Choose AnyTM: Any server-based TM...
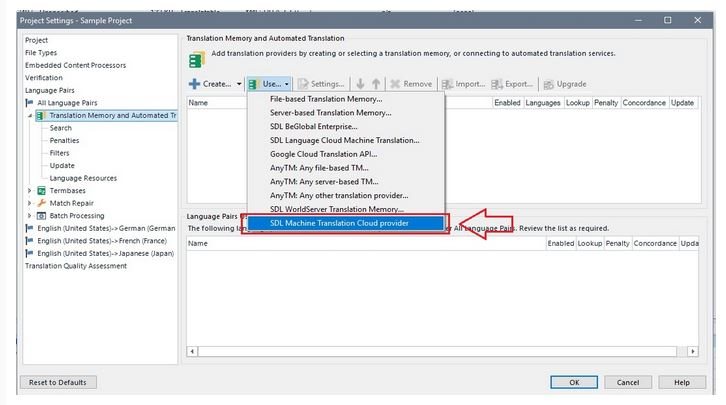 point(346,182)
